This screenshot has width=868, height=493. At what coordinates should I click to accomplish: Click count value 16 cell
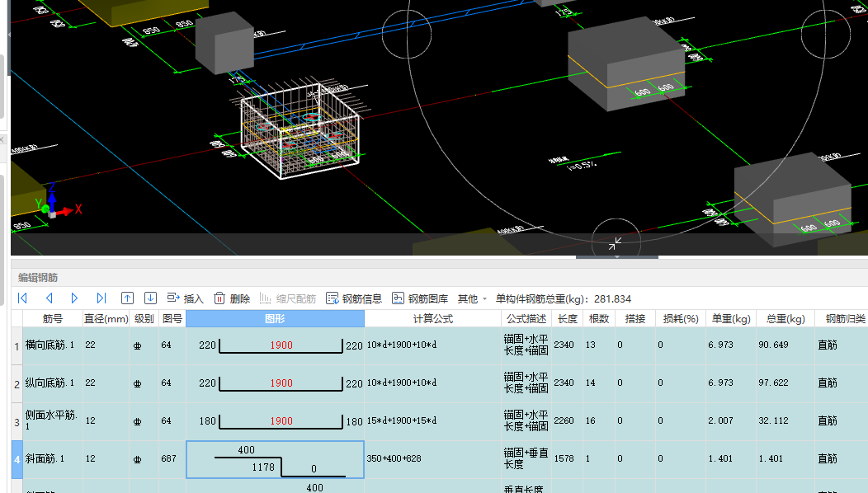pos(599,421)
